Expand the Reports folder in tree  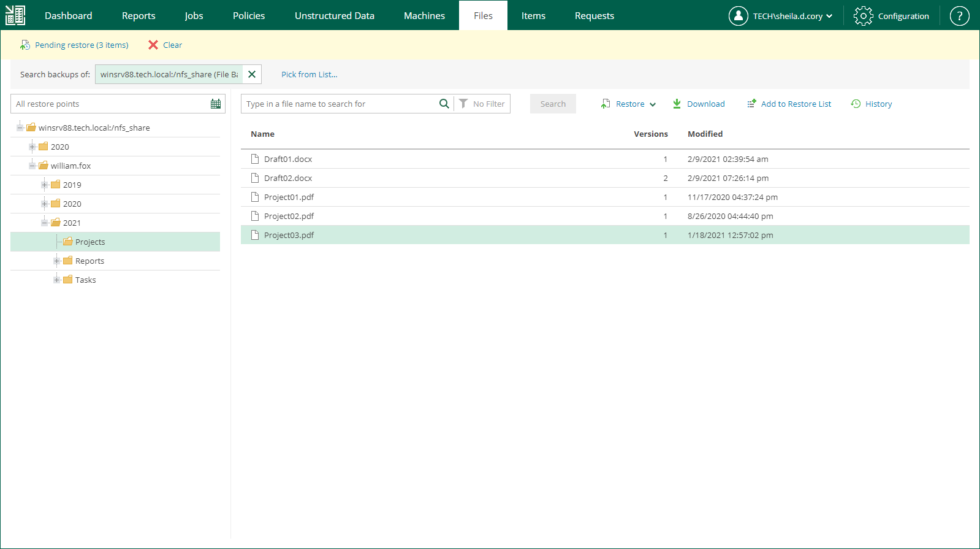coord(56,261)
